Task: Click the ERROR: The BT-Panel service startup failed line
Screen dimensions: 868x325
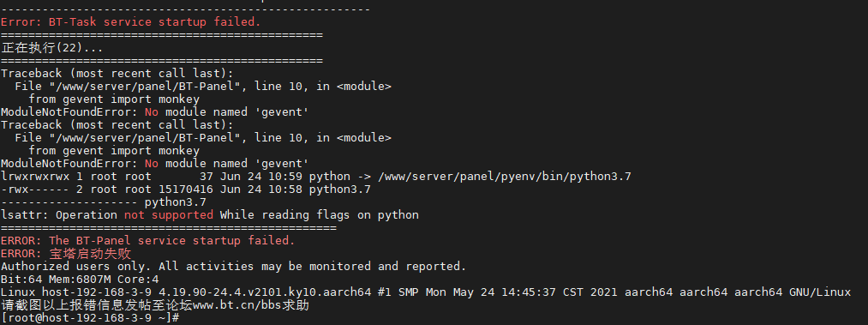Action: click(147, 241)
